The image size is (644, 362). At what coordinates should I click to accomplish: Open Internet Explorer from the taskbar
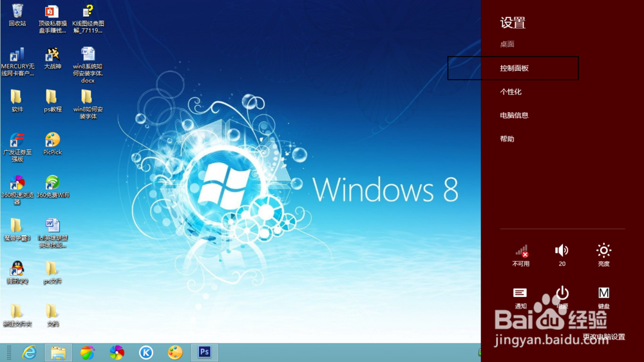(29, 352)
